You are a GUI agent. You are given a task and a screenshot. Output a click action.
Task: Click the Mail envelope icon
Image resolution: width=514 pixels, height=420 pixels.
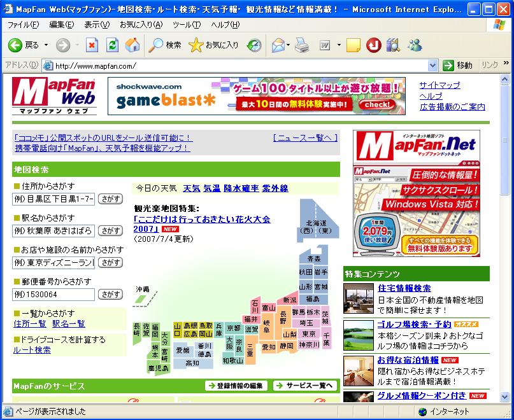pyautogui.click(x=278, y=45)
